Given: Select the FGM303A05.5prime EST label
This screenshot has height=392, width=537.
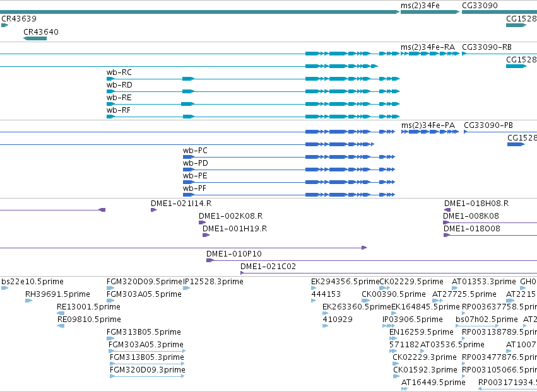Looking at the screenshot, I should tap(144, 294).
